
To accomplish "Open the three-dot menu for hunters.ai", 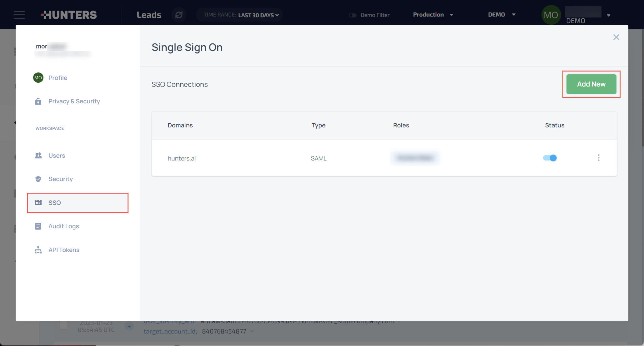I will [x=598, y=158].
